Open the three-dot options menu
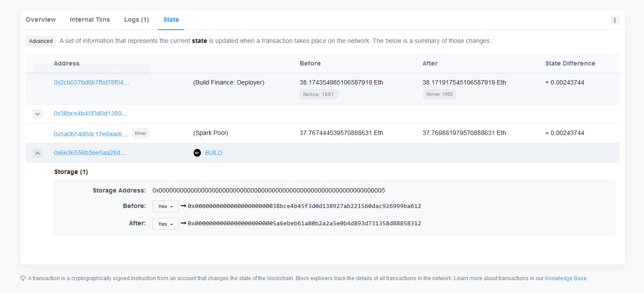The width and height of the screenshot is (644, 293). (x=615, y=20)
